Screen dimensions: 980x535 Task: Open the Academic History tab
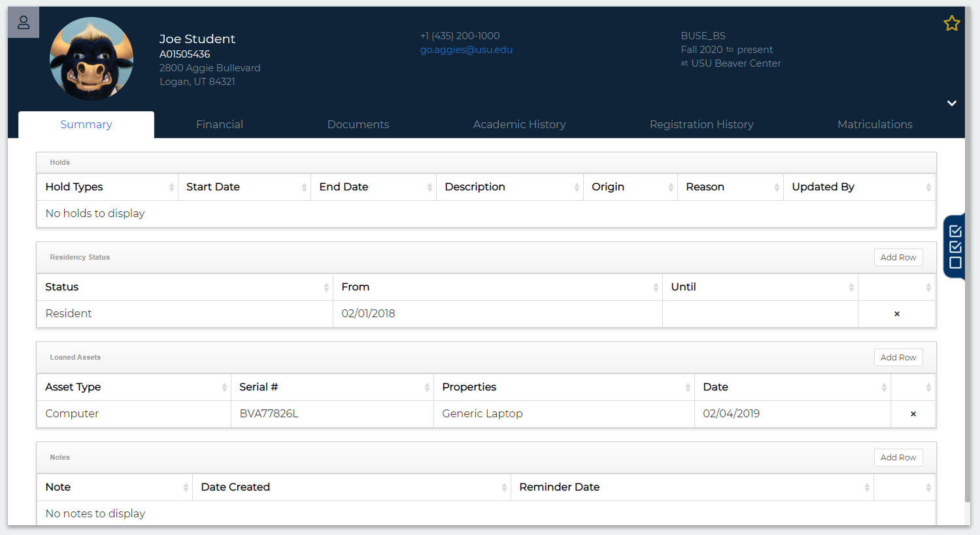pos(519,124)
